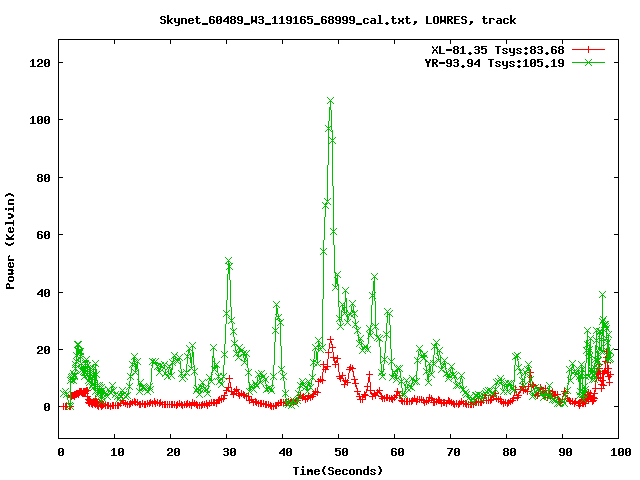Click the Time(Seconds) x-axis label
The height and width of the screenshot is (480, 640).
click(x=338, y=471)
